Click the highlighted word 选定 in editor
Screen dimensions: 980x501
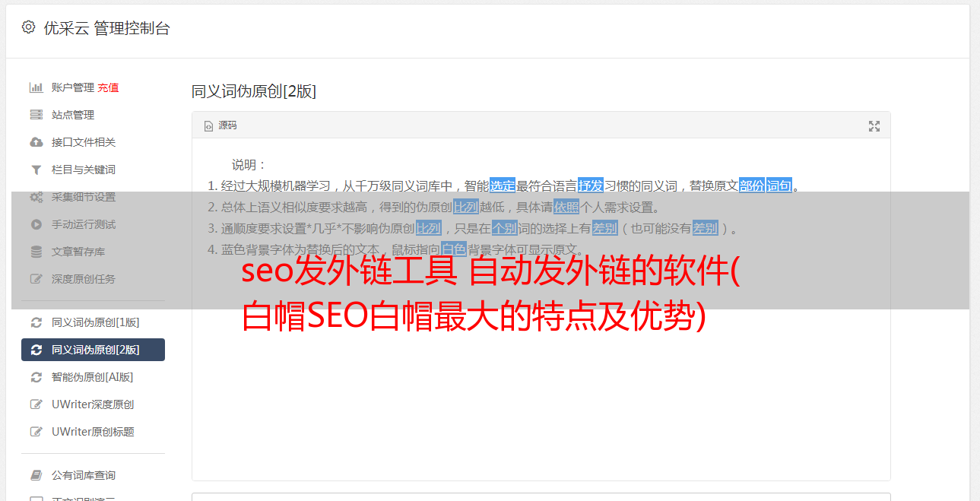point(503,185)
